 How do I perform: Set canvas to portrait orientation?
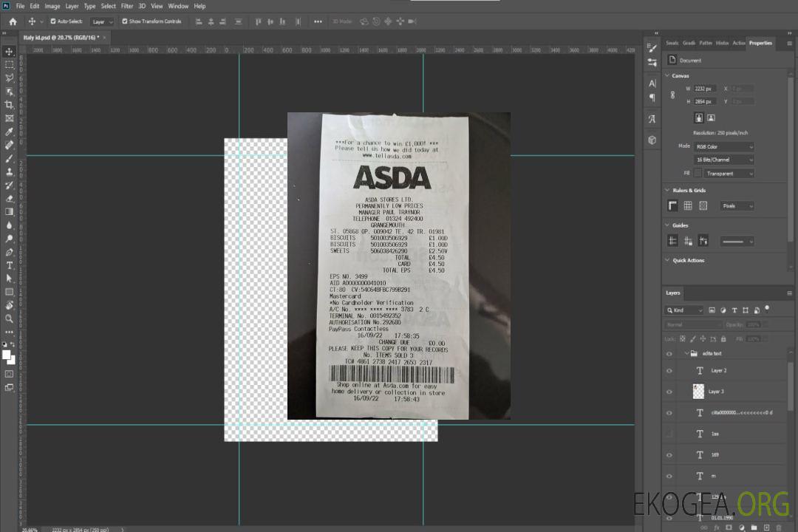[x=699, y=118]
